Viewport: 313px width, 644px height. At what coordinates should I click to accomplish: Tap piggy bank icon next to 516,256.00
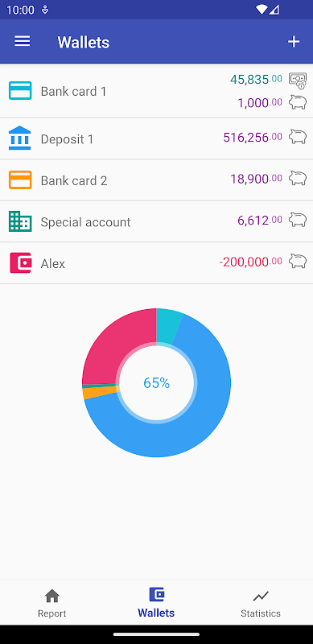(298, 137)
